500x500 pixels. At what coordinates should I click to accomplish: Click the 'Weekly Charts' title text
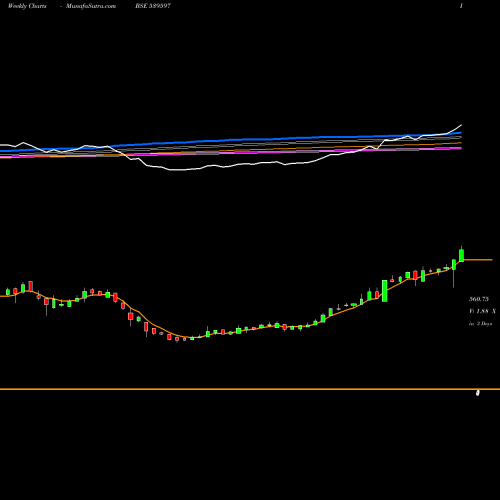click(27, 6)
